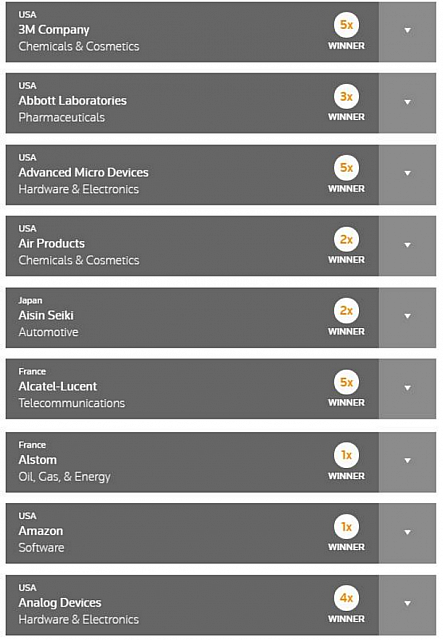
Task: Expand the Amazon row arrow
Action: click(407, 533)
